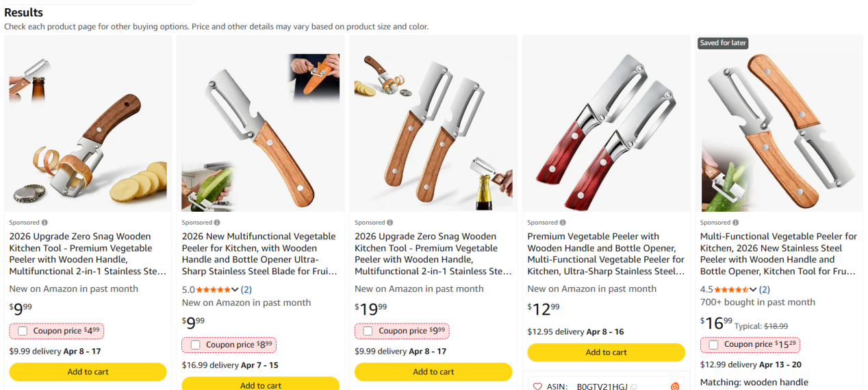Click the orange round icon in ASIN row
The height and width of the screenshot is (390, 868).
click(x=675, y=387)
